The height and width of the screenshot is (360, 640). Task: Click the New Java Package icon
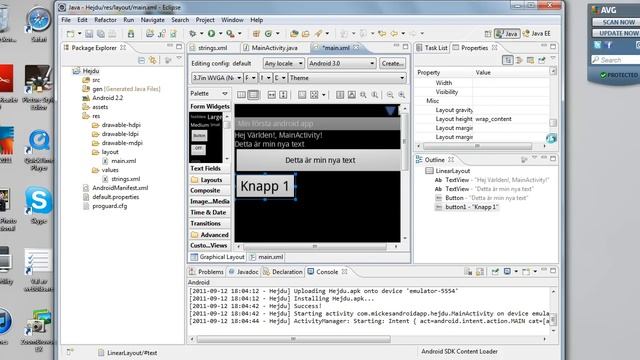[x=256, y=33]
